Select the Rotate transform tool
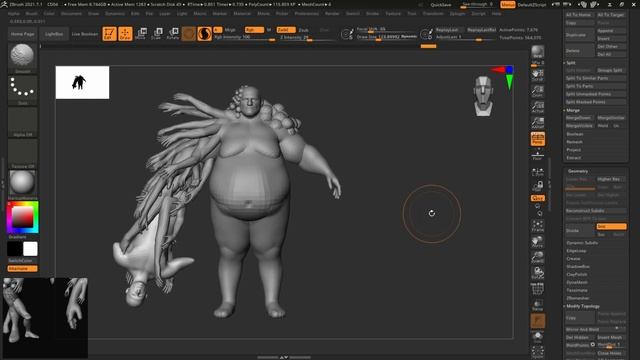Viewport: 640px width, 360px height. (x=173, y=33)
